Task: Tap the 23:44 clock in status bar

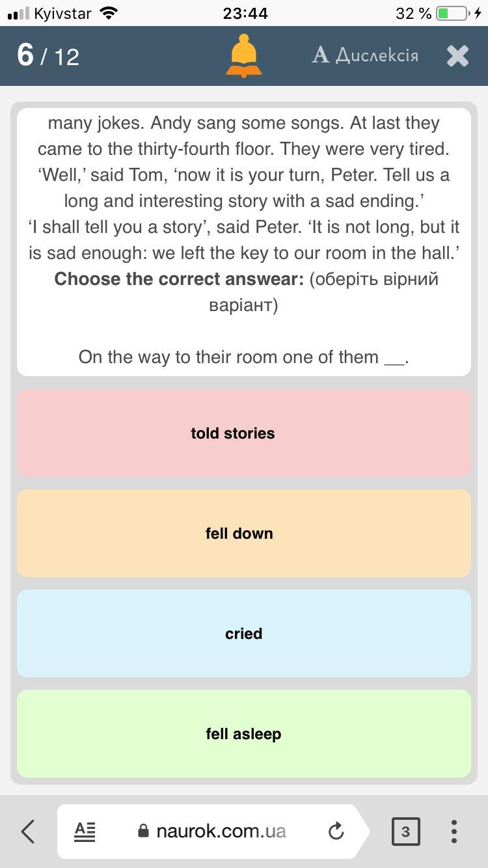Action: [245, 13]
